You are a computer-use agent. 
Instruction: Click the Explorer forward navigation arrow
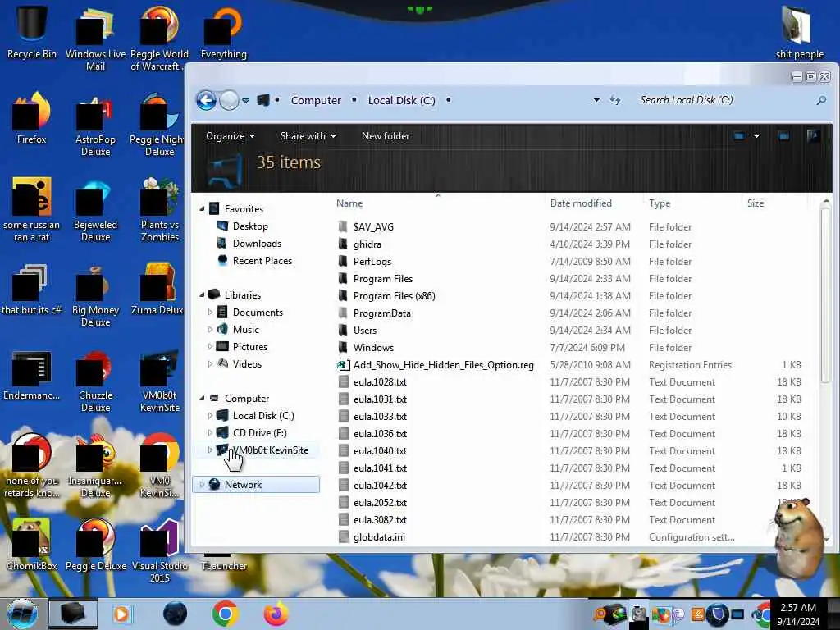pyautogui.click(x=230, y=100)
